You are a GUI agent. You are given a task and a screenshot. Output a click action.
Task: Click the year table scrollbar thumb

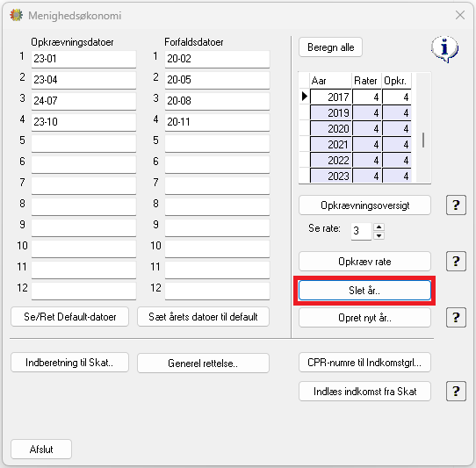pyautogui.click(x=423, y=140)
